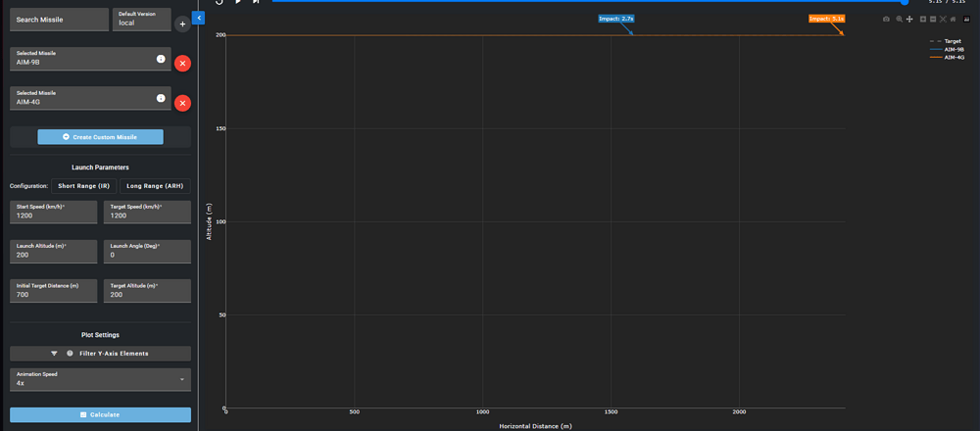This screenshot has height=431, width=980.
Task: Collapse the sidebar with the blue chevron
Action: tap(199, 18)
